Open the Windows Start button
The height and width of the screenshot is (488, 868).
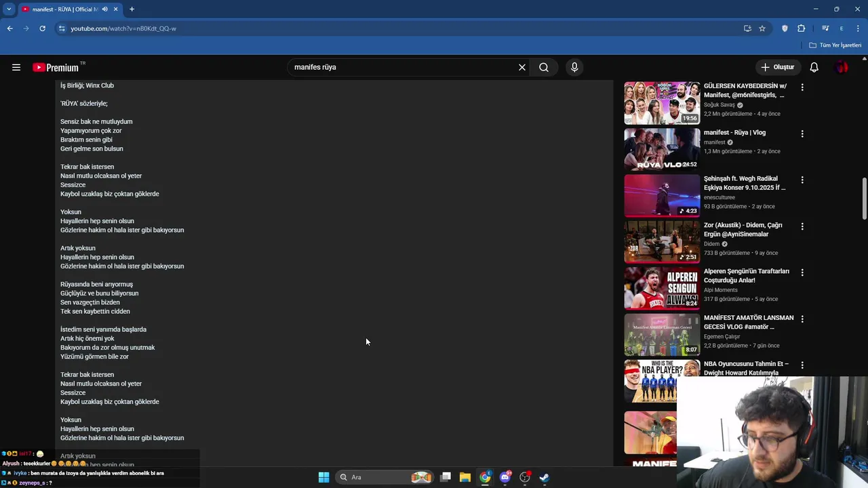coord(323,477)
